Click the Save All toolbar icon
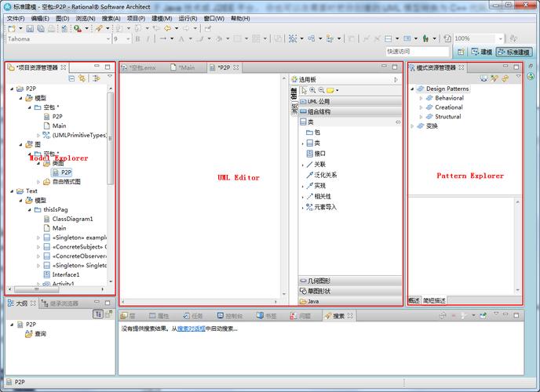This screenshot has height=392, width=540. click(x=41, y=28)
